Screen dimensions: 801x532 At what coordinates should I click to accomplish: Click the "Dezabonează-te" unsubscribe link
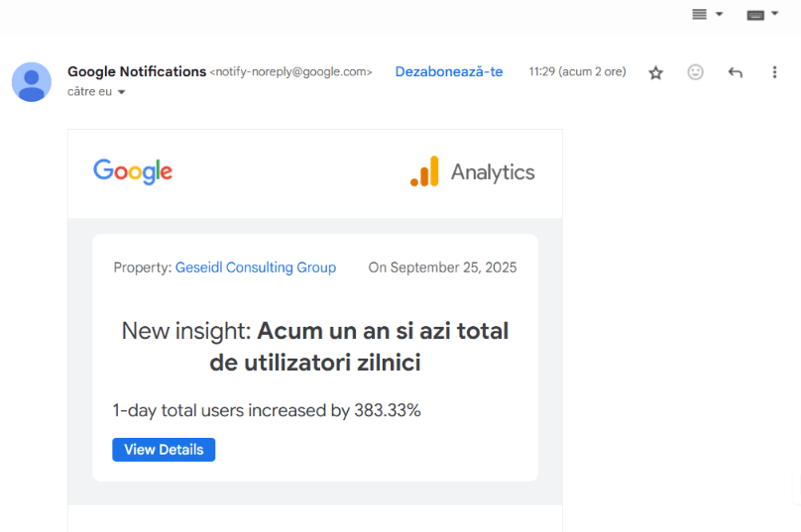[x=449, y=71]
